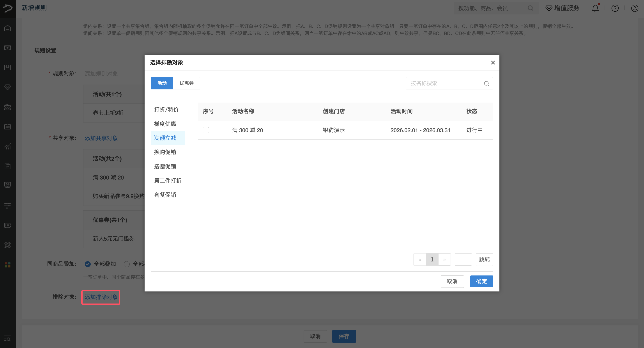Go to the next page arrow »
Image resolution: width=644 pixels, height=348 pixels.
pos(444,259)
